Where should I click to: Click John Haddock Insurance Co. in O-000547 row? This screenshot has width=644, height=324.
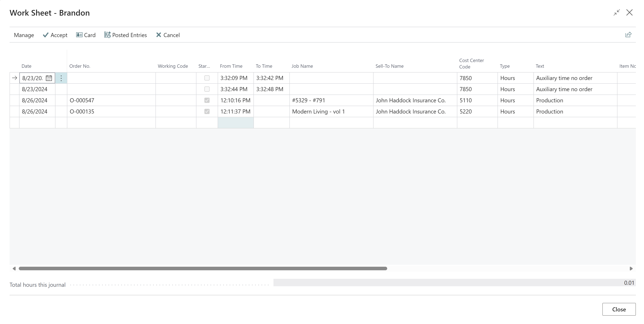click(x=415, y=100)
